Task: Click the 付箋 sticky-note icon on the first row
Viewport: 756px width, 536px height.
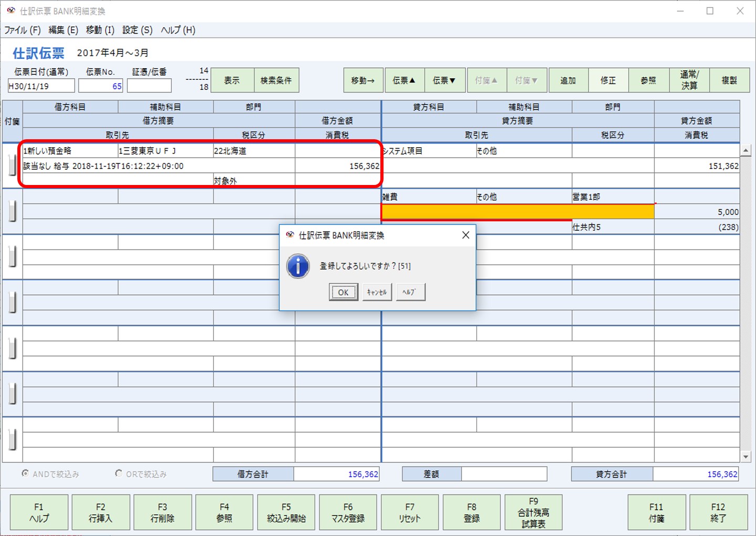Action: pos(12,166)
